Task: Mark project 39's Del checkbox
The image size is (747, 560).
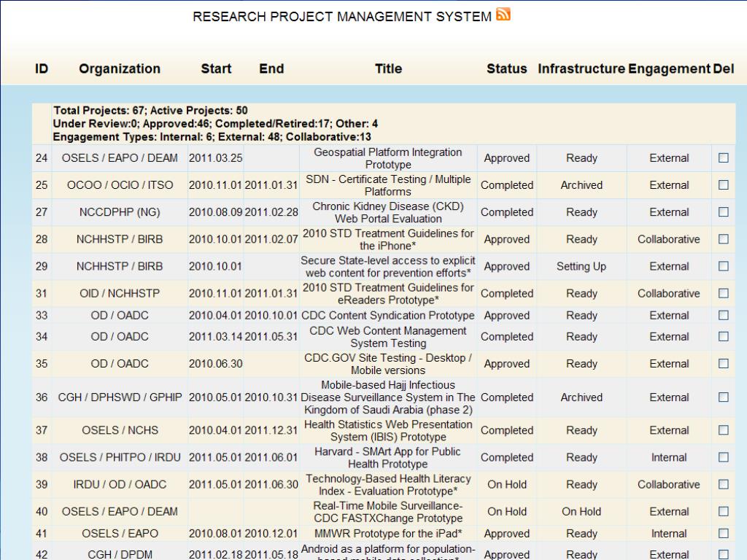Action: 723,484
